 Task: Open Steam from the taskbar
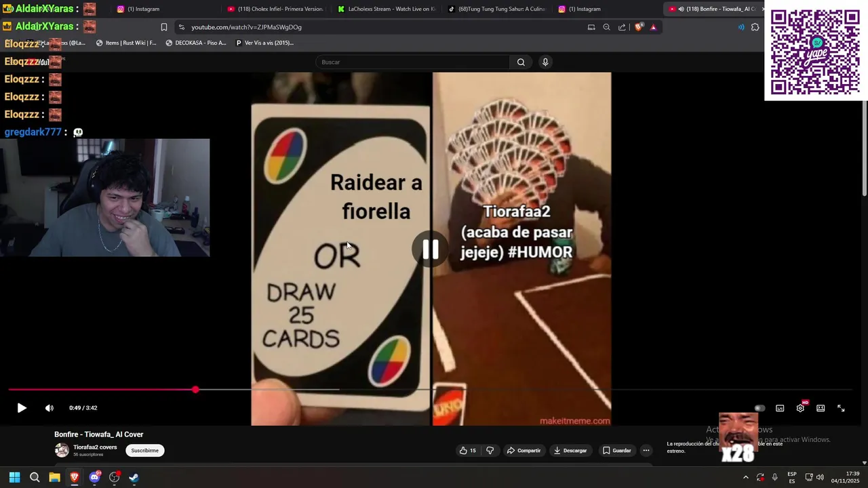[x=134, y=477]
